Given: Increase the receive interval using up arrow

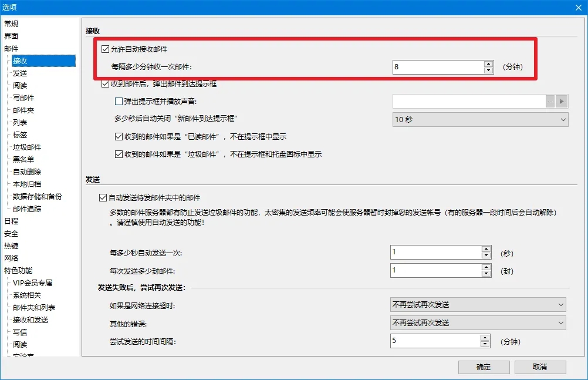Looking at the screenshot, I should [x=488, y=63].
